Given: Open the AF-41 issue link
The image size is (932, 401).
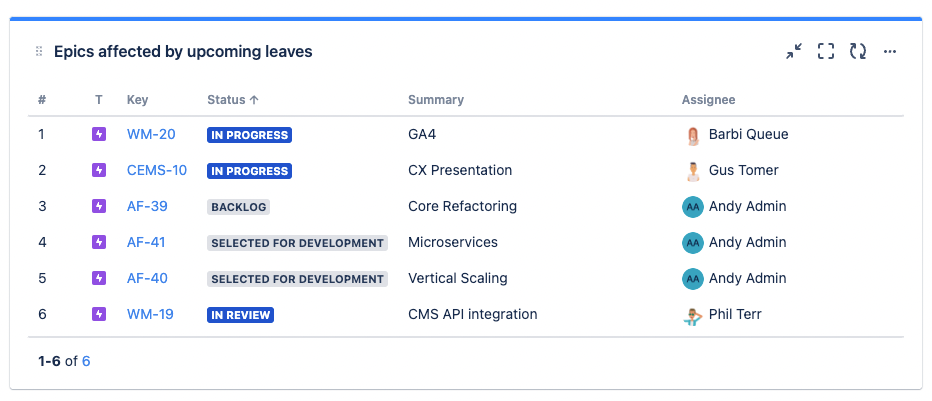Looking at the screenshot, I should tap(146, 242).
